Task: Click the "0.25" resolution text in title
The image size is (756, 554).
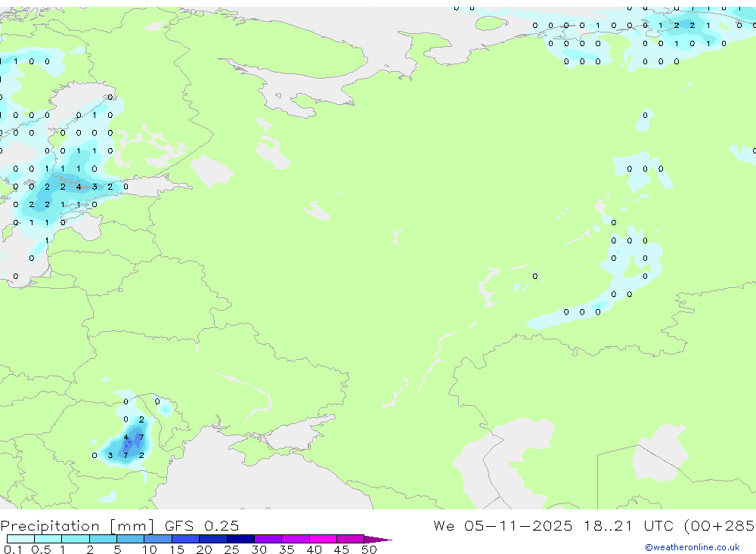Action: click(222, 525)
